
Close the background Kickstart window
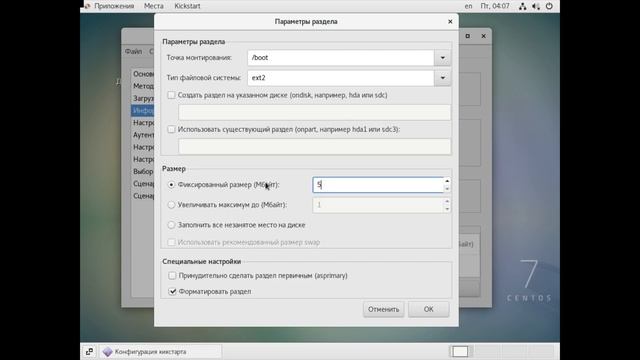click(x=483, y=36)
